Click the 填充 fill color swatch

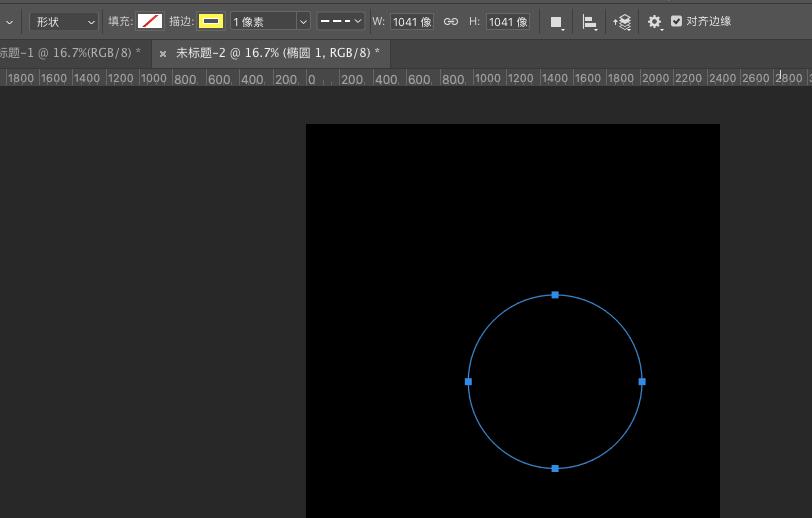coord(150,21)
